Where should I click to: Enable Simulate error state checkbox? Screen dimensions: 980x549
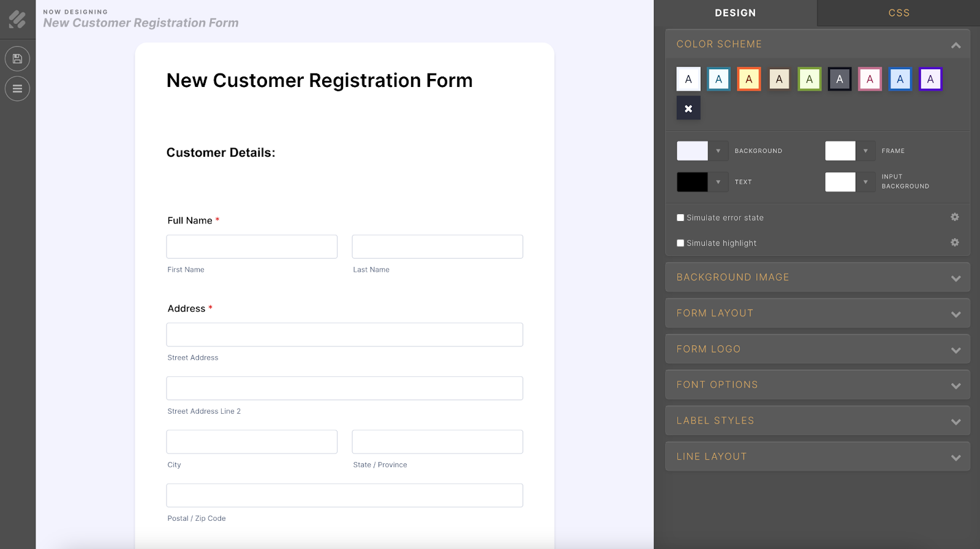click(680, 218)
